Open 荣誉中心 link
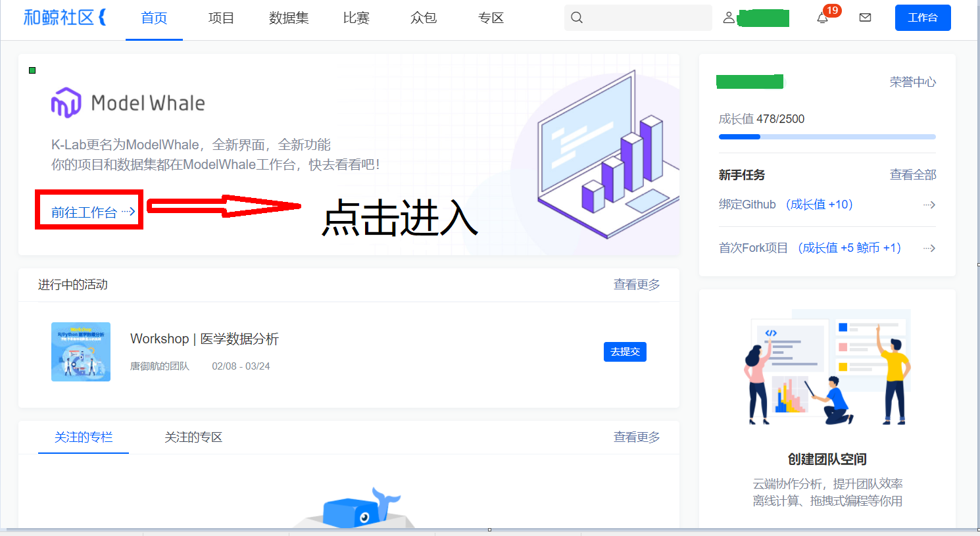 [x=913, y=82]
